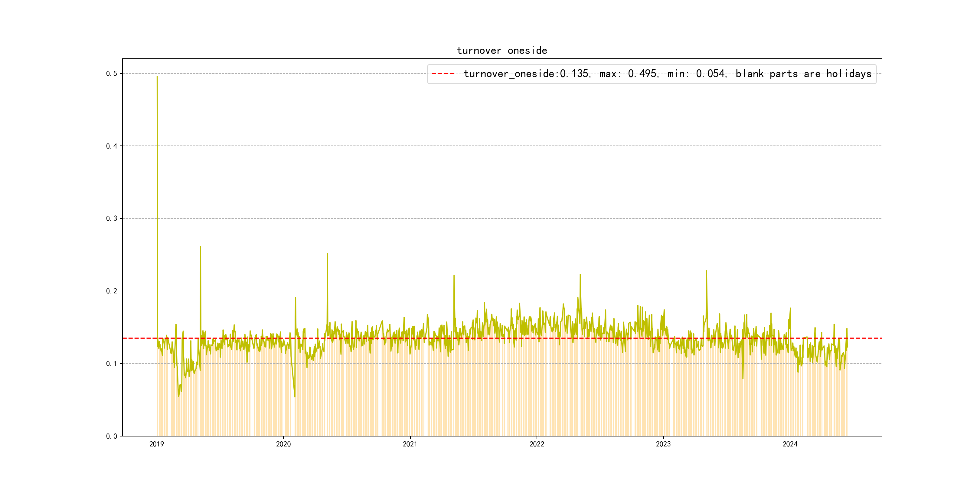Viewport: 980px width, 490px height.
Task: Click the 0.2 y-axis tick label
Action: click(x=112, y=291)
